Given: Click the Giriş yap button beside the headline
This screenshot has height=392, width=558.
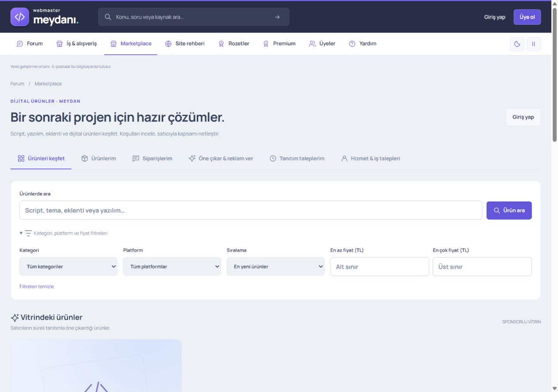Looking at the screenshot, I should (523, 117).
